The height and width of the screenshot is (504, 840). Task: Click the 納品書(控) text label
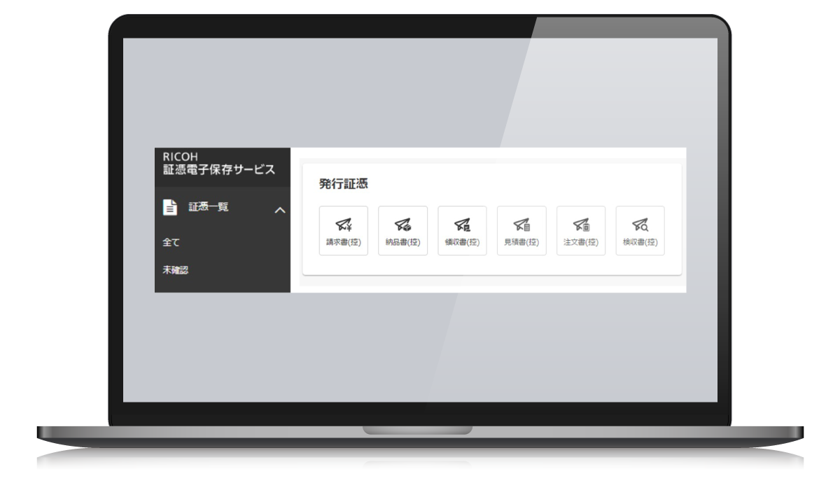(x=402, y=242)
